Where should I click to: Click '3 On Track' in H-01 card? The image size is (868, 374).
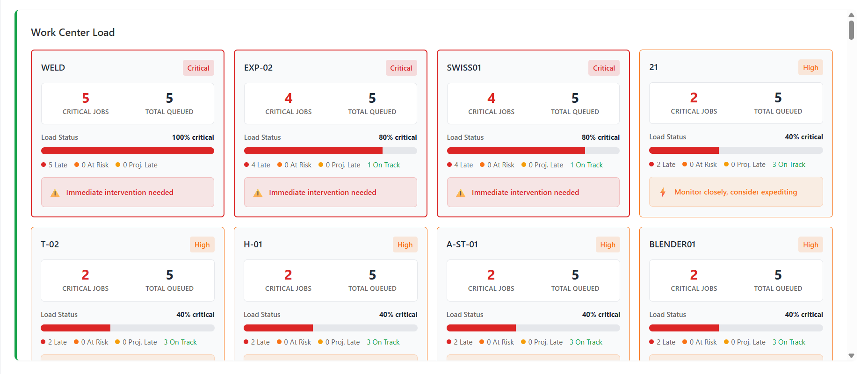(383, 342)
